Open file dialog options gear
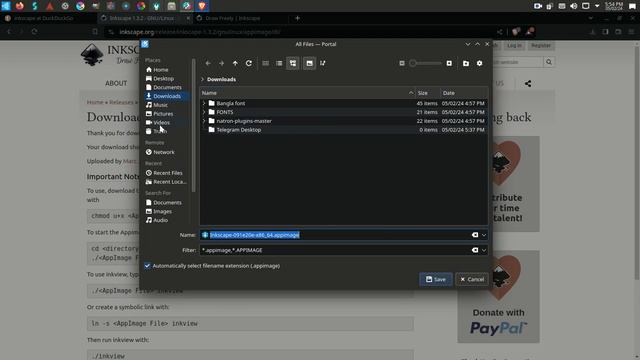This screenshot has height=360, width=640. 479,63
